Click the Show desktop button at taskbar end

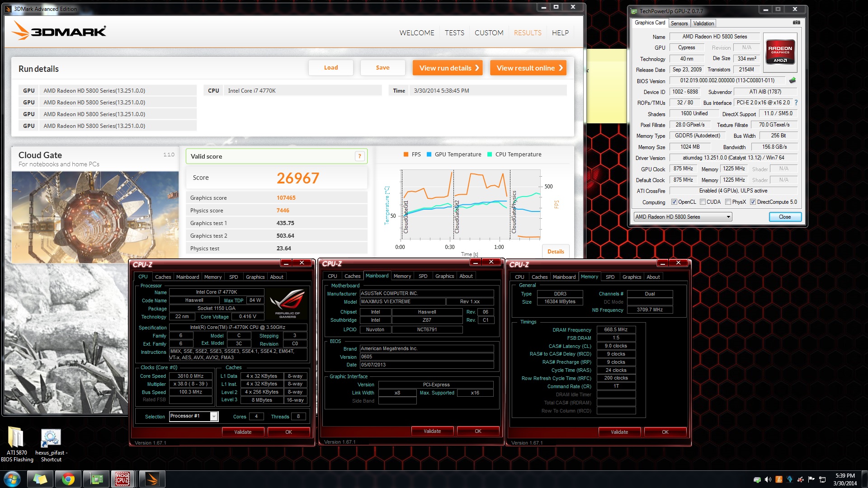click(864, 479)
